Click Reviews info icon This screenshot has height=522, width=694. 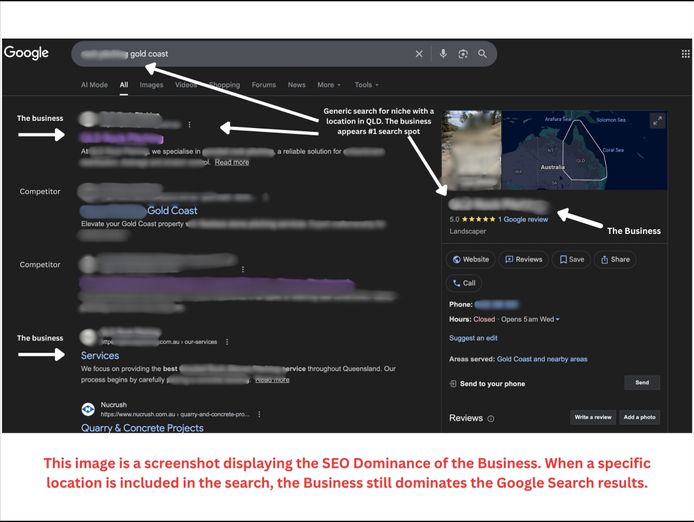pos(491,418)
